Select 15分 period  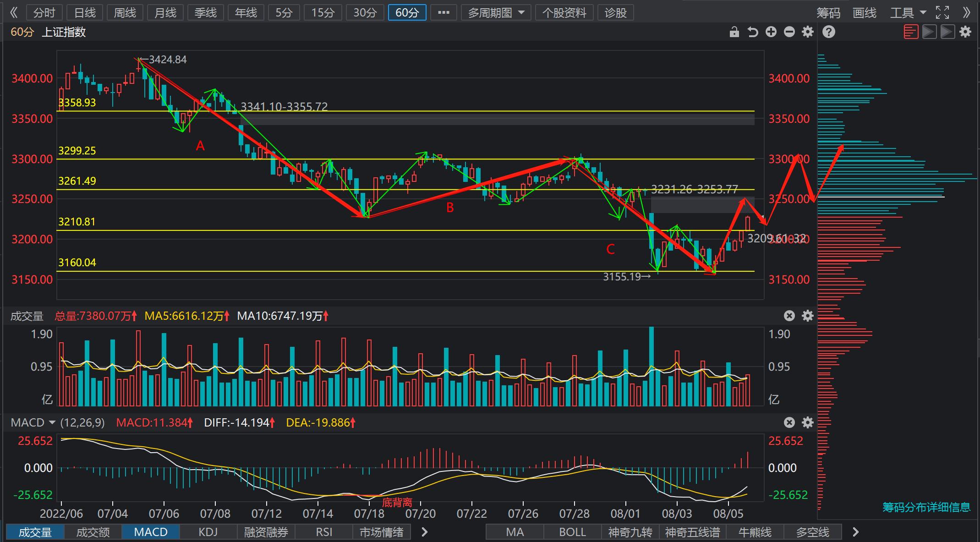pos(323,12)
